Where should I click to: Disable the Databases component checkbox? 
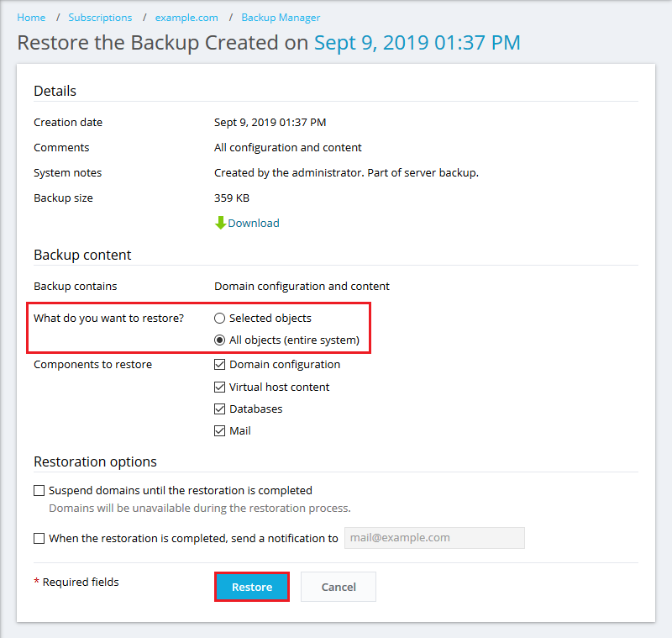pyautogui.click(x=220, y=409)
